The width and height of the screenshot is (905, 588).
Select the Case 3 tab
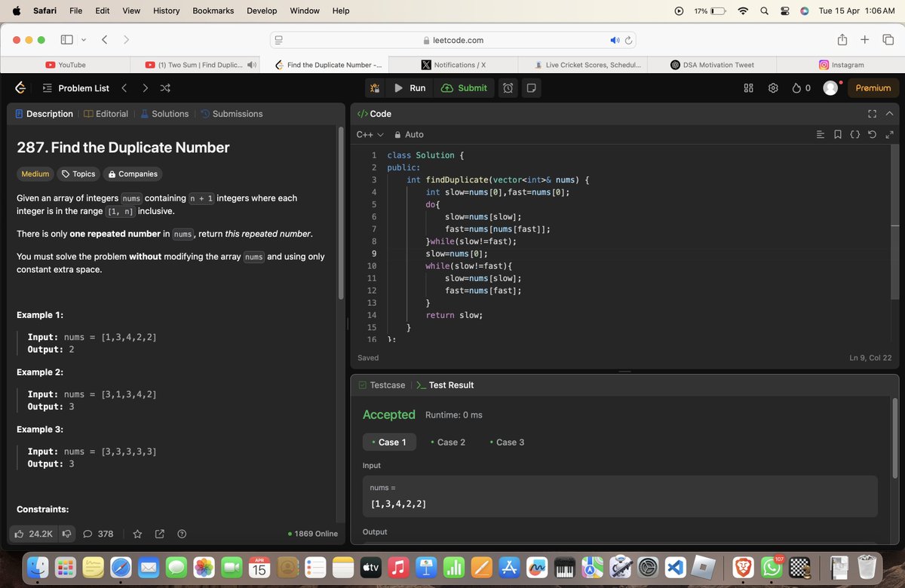point(507,443)
